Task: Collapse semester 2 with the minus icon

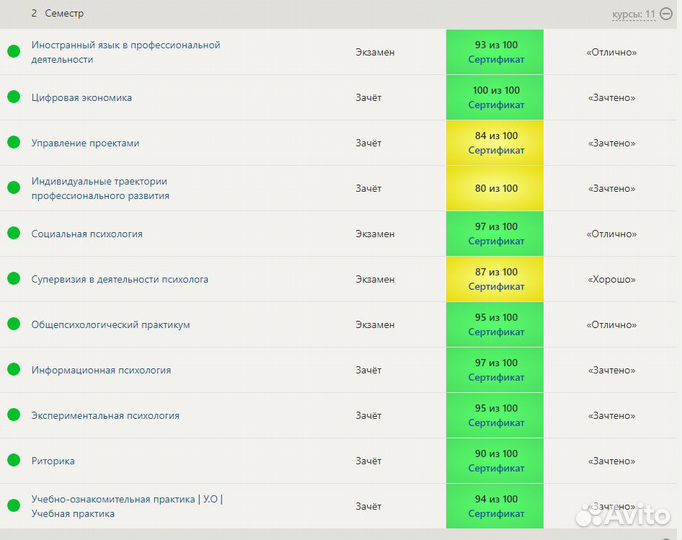Action: [x=666, y=14]
